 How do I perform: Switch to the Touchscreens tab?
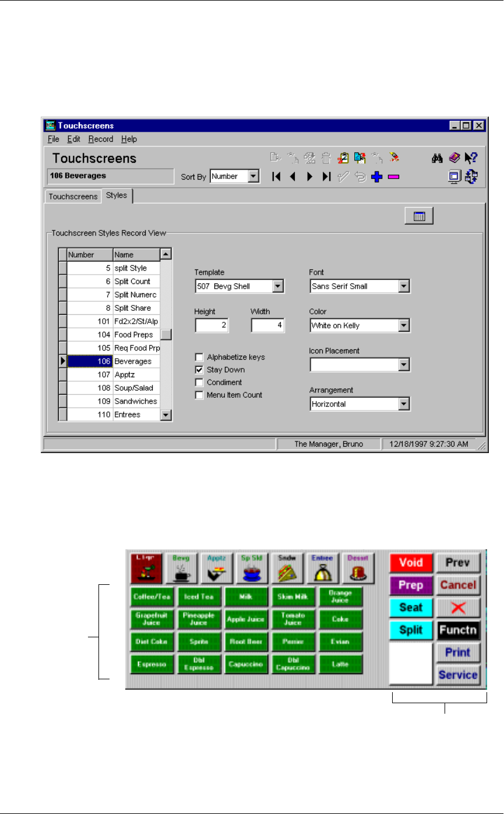coord(73,197)
